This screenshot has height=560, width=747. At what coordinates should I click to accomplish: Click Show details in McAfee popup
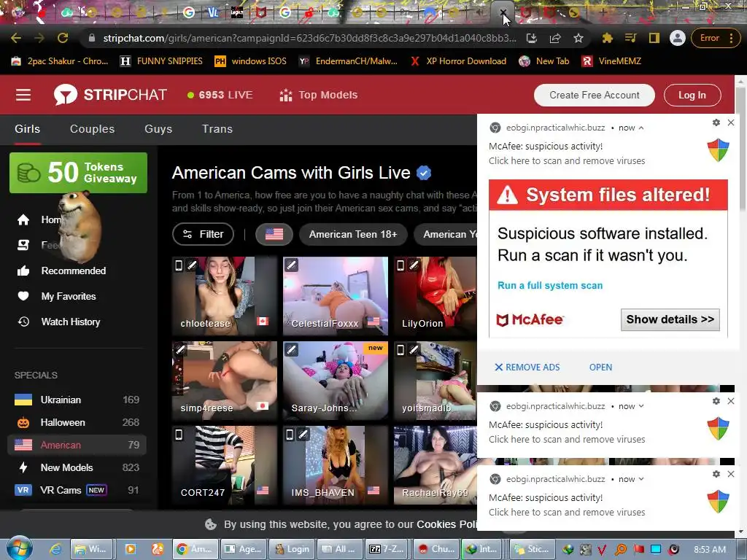[670, 319]
